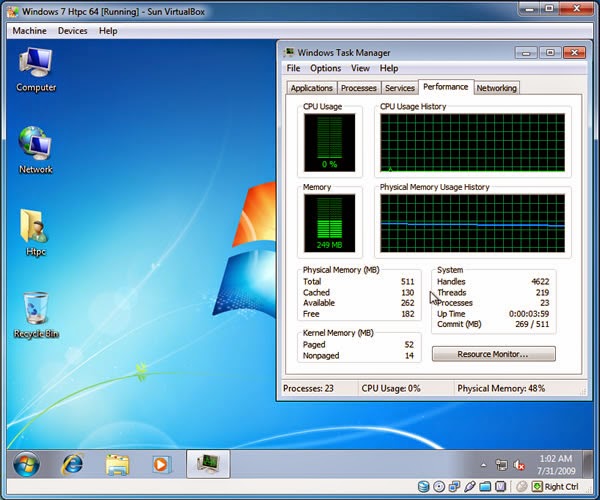600x500 pixels.
Task: Open the VirtualBox Help menu
Action: coord(108,31)
